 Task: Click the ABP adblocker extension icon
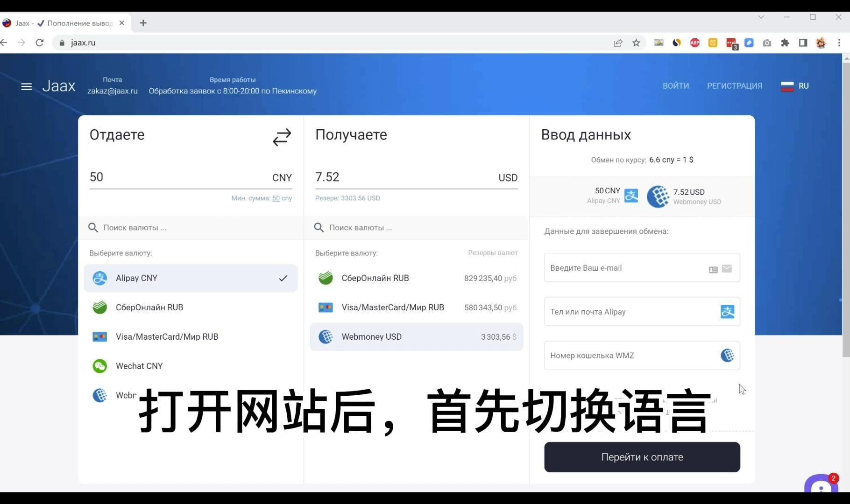(x=694, y=42)
